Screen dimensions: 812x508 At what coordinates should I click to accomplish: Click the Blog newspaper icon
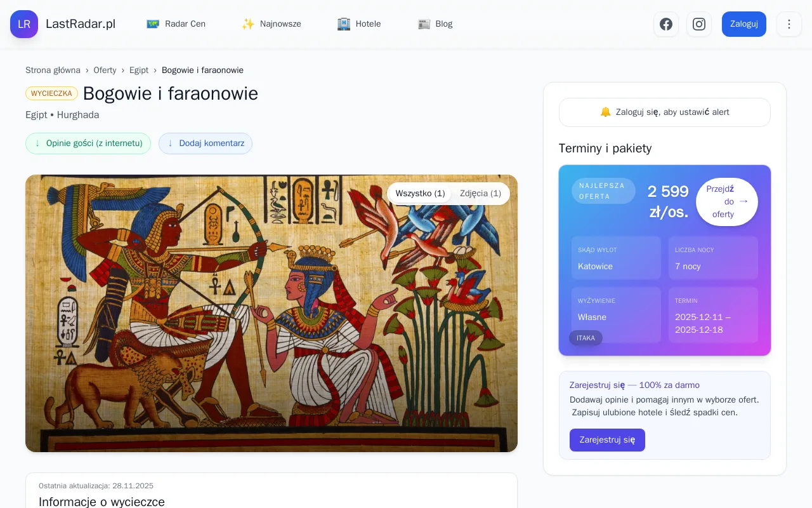pyautogui.click(x=424, y=24)
